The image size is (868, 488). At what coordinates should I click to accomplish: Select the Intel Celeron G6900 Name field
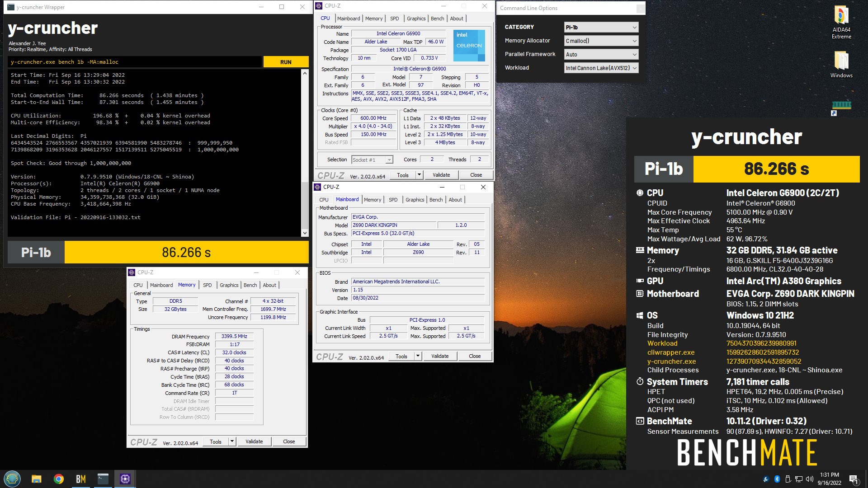point(398,33)
